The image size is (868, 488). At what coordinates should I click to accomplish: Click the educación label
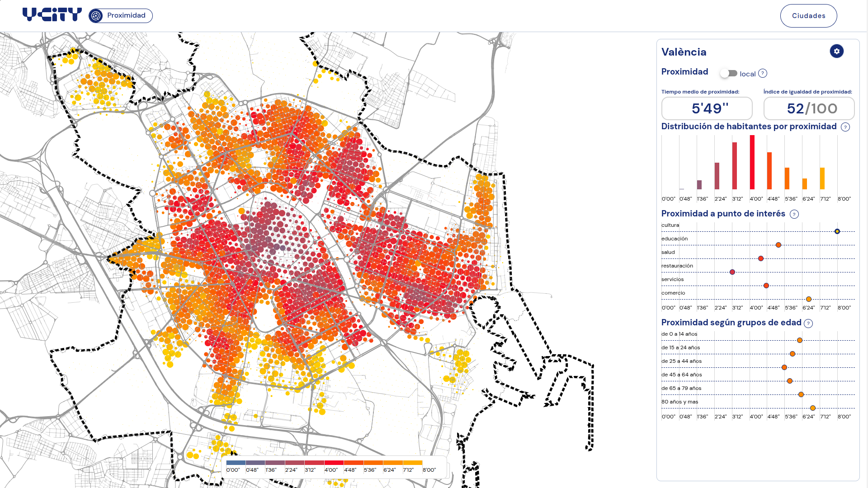(x=675, y=239)
